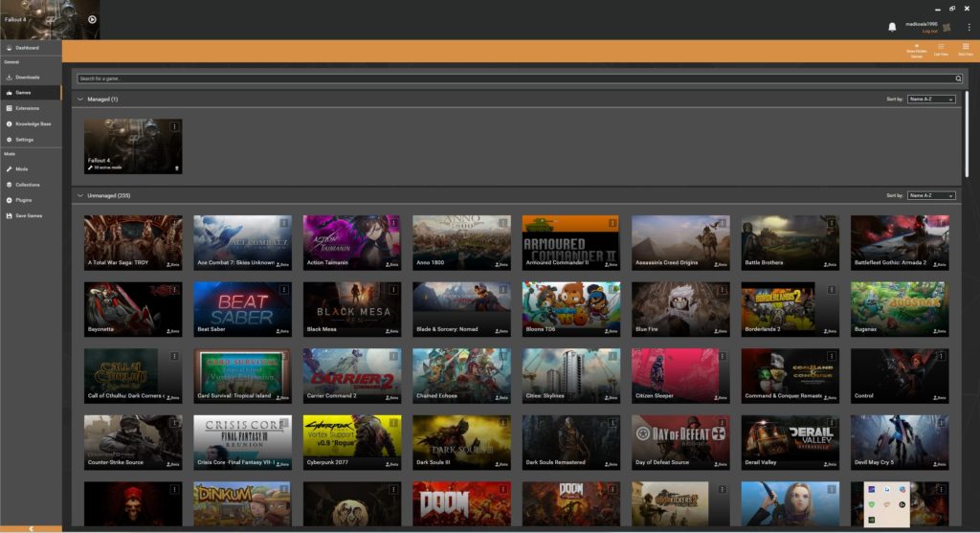Select the Blade & Sorcery: Nomad tile

click(461, 309)
